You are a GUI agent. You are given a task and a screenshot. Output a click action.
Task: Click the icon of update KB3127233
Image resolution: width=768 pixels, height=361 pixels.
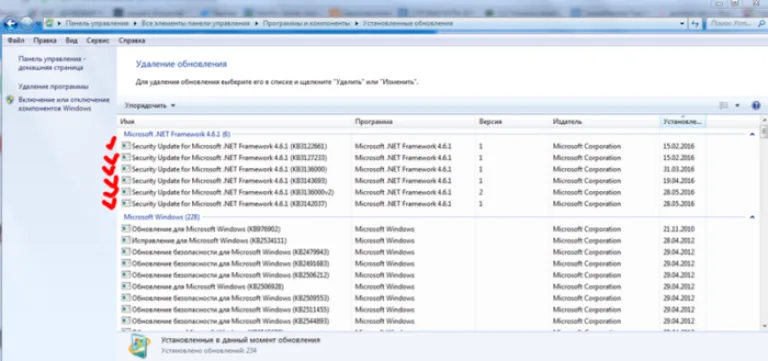click(126, 157)
